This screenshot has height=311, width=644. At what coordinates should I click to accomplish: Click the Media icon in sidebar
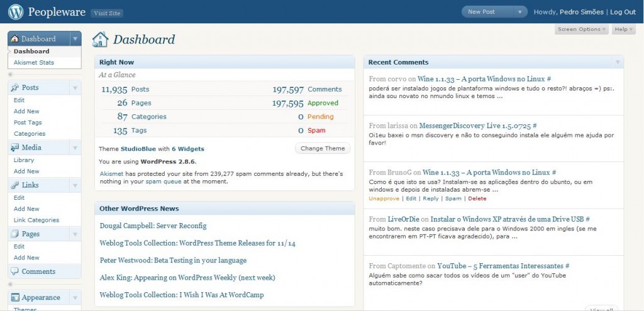click(15, 147)
